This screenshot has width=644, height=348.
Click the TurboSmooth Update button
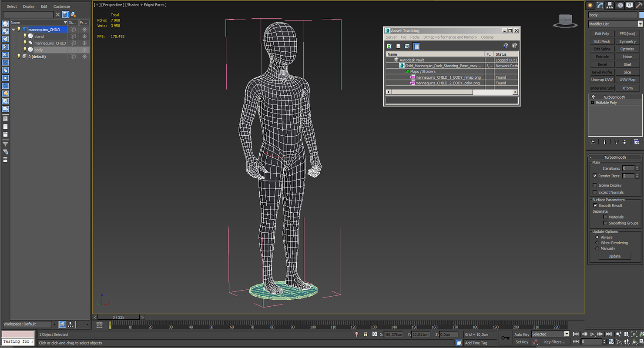pos(614,256)
